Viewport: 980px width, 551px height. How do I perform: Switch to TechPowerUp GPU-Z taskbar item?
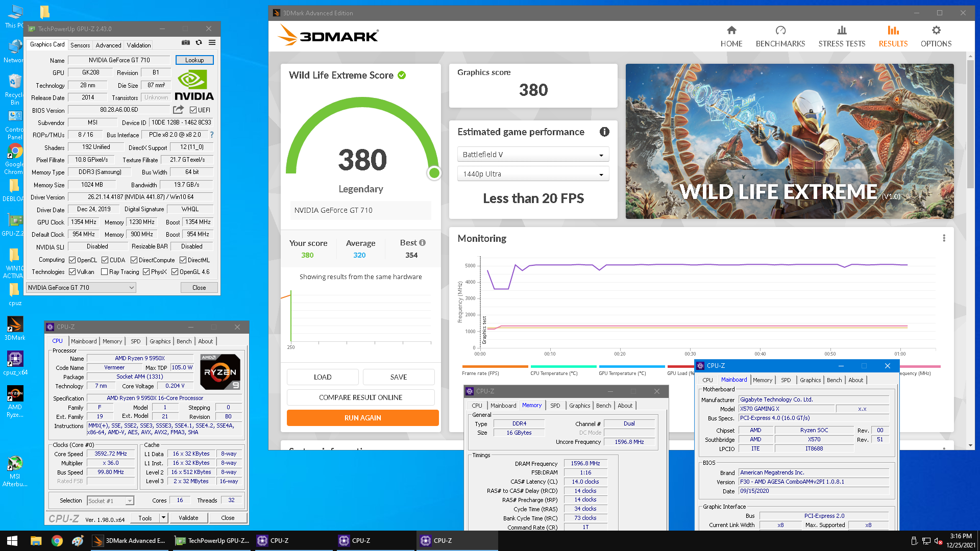click(212, 541)
